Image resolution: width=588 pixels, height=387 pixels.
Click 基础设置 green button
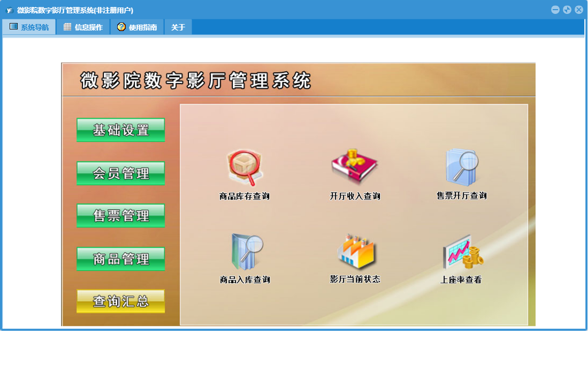(121, 130)
